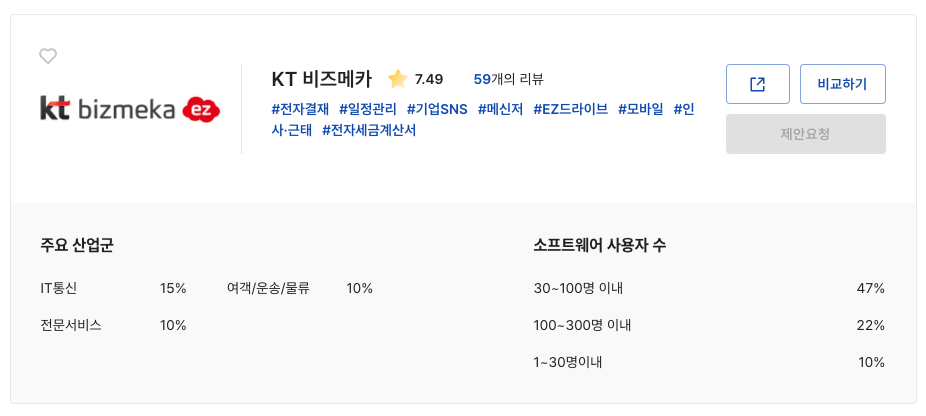Open the 59개의 리뷰 link
The width and height of the screenshot is (926, 416).
(508, 79)
